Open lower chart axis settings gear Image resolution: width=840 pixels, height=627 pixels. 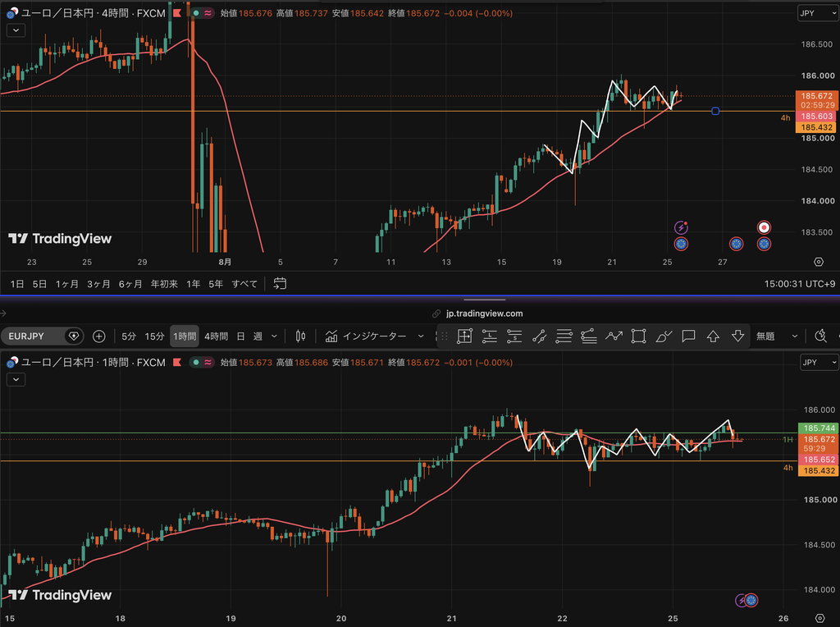click(x=819, y=619)
